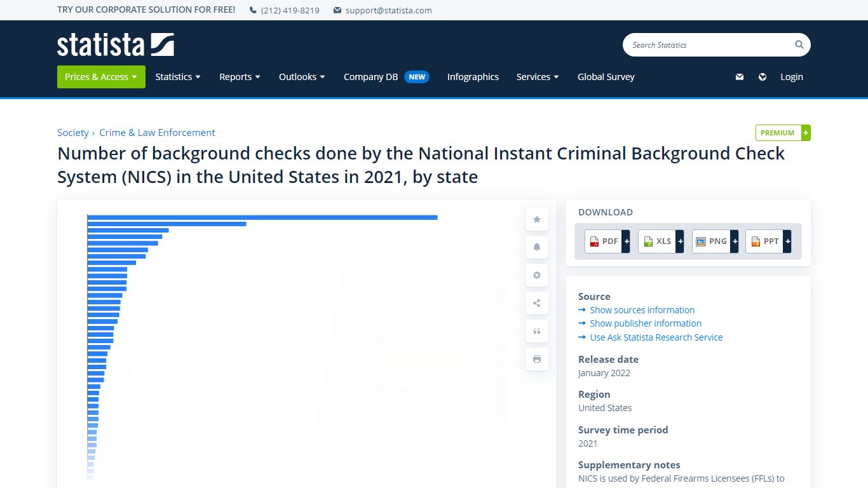This screenshot has height=488, width=868.
Task: Expand the Services menu
Action: coord(538,77)
